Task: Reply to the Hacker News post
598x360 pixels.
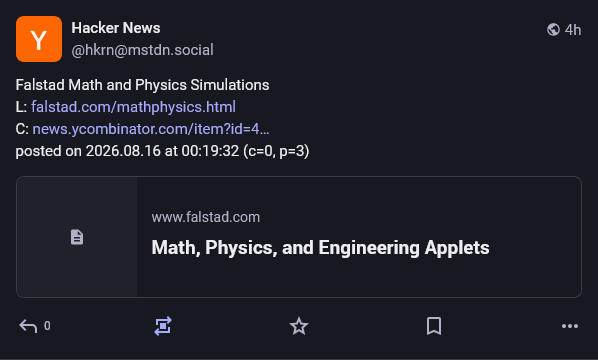Action: coord(28,326)
